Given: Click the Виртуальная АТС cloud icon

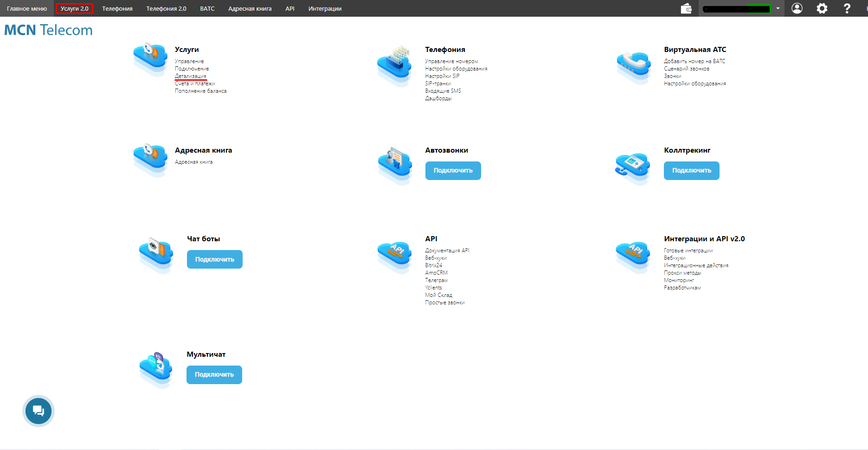Looking at the screenshot, I should (634, 67).
